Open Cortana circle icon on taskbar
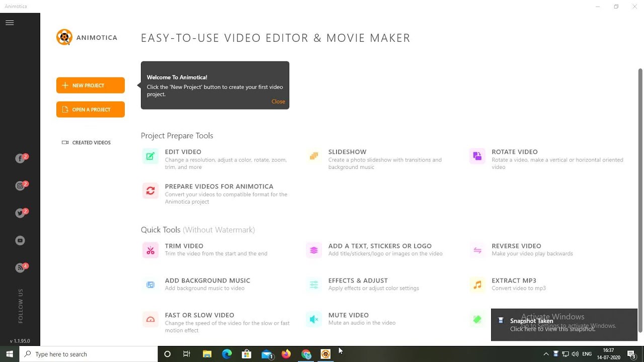Viewport: 644px width, 362px height. pyautogui.click(x=168, y=354)
